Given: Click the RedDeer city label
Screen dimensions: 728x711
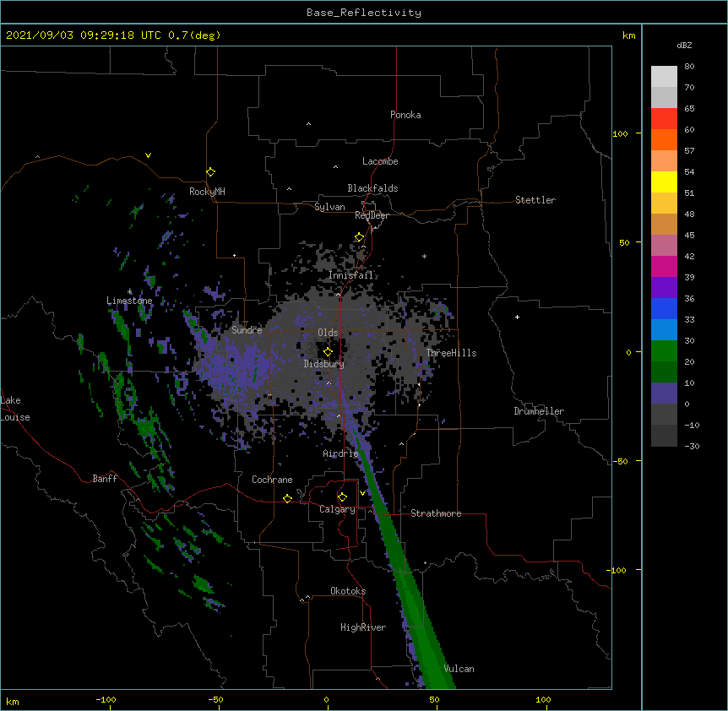Looking at the screenshot, I should coord(372,215).
